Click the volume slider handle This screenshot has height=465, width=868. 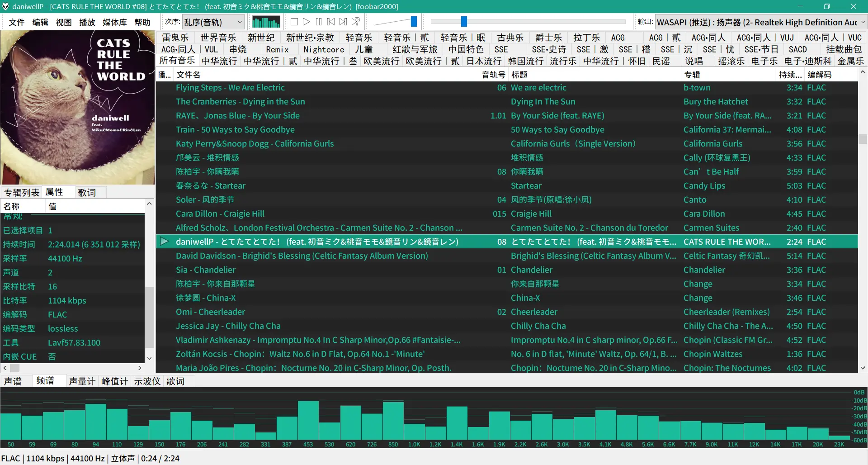(x=414, y=21)
